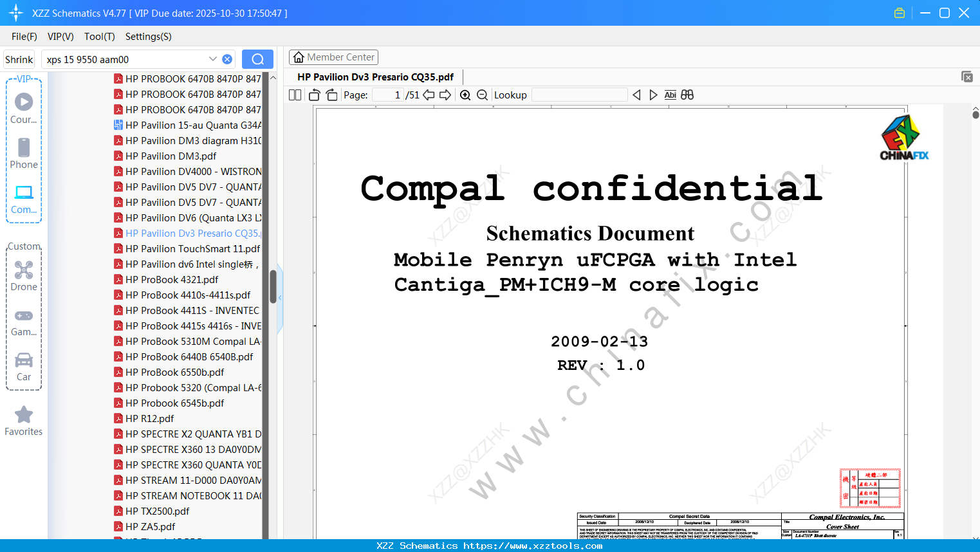This screenshot has width=980, height=552.
Task: Find next lookup result triangle
Action: (653, 95)
